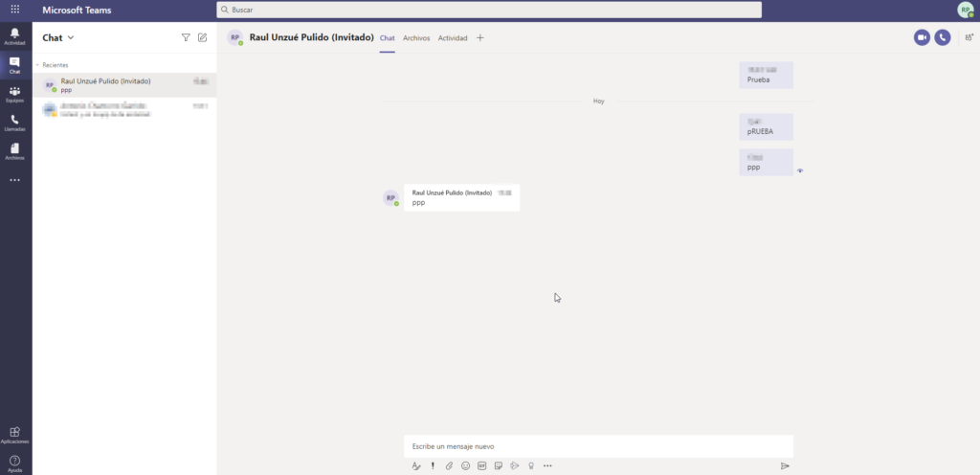This screenshot has height=475, width=980.
Task: Send the message with arrow icon
Action: (x=785, y=465)
